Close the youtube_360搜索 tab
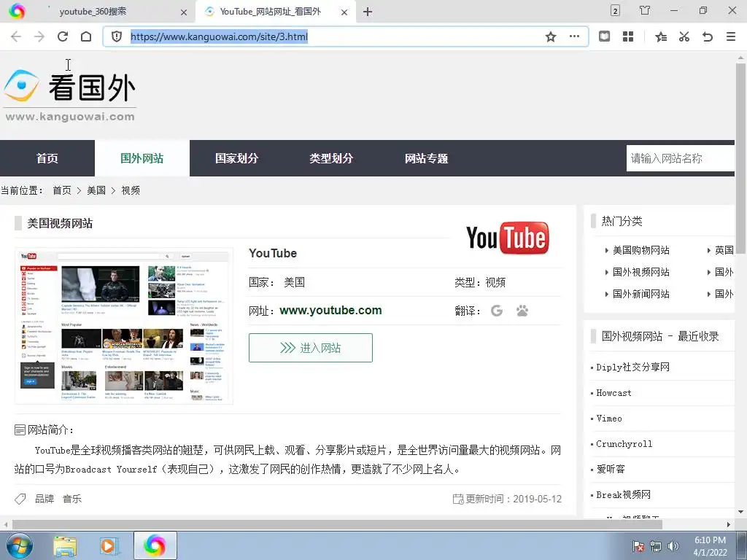Screen dimensions: 747x560 point(184,12)
